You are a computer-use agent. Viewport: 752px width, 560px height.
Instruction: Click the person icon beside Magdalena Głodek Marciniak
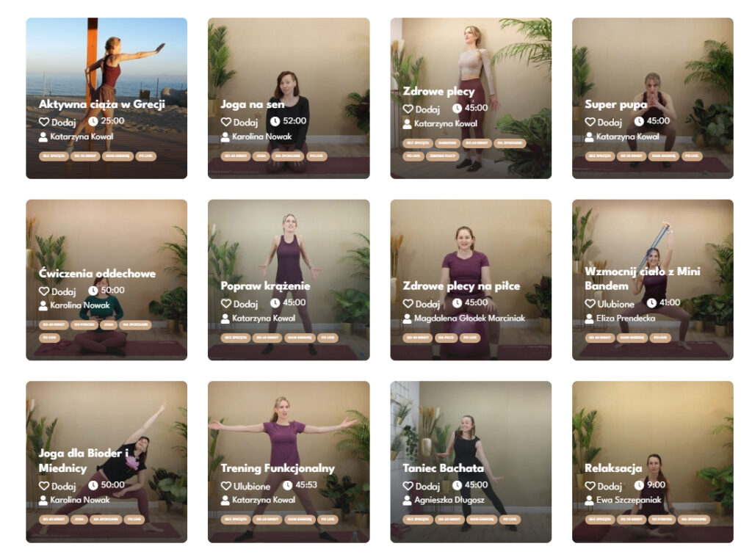click(407, 319)
